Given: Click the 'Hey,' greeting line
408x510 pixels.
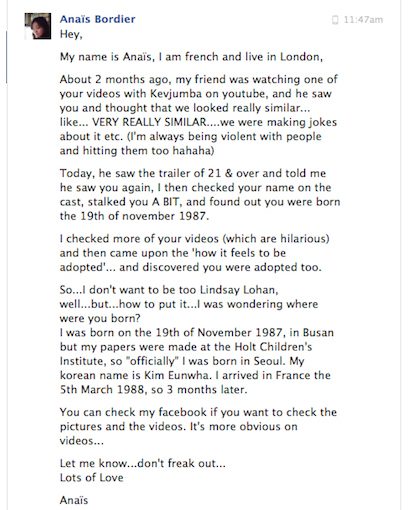Looking at the screenshot, I should tap(71, 34).
